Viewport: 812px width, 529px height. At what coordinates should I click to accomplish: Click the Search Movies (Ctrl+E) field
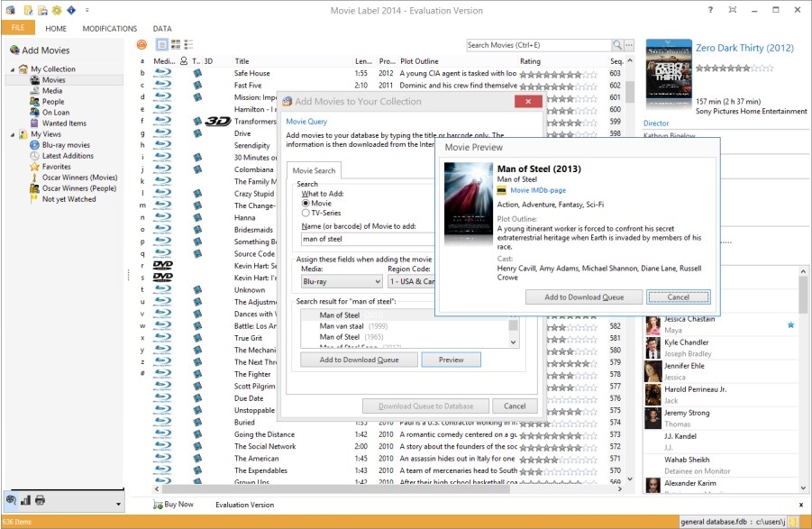tap(539, 45)
